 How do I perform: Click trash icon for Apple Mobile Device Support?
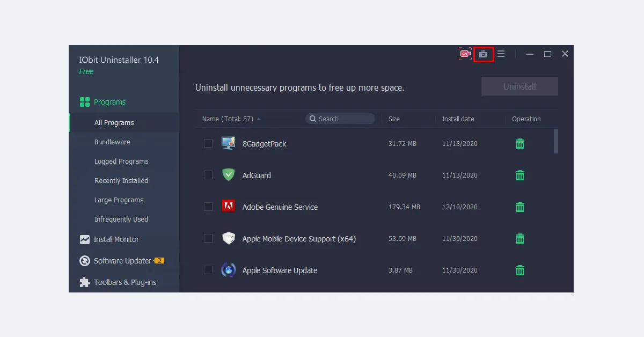pyautogui.click(x=519, y=239)
